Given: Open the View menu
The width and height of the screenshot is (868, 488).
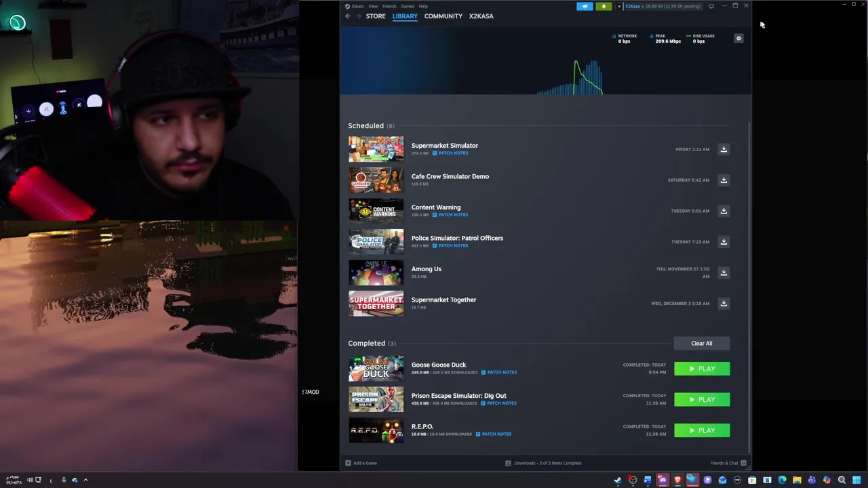Looking at the screenshot, I should 373,6.
